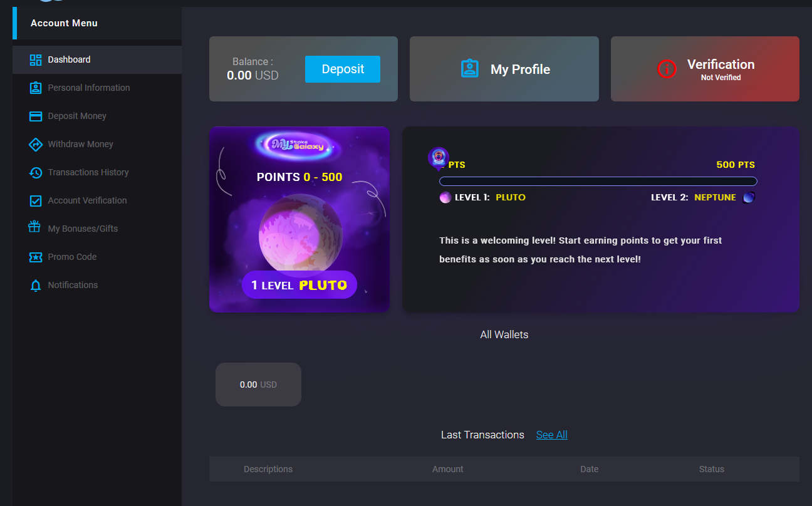Click the blue Deposit button
The height and width of the screenshot is (506, 812).
343,69
